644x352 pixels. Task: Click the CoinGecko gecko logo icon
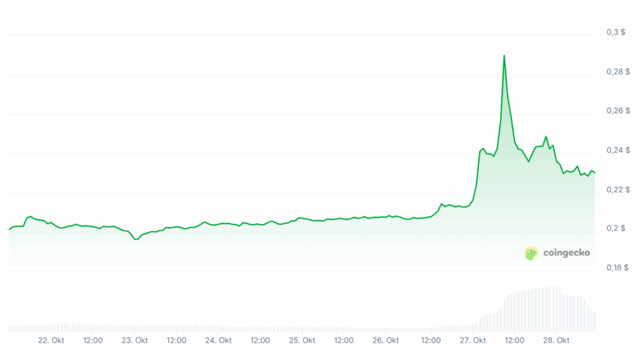click(531, 253)
